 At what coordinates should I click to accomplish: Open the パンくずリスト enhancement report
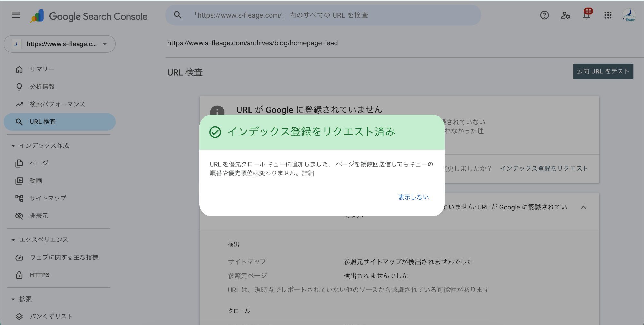(x=51, y=316)
